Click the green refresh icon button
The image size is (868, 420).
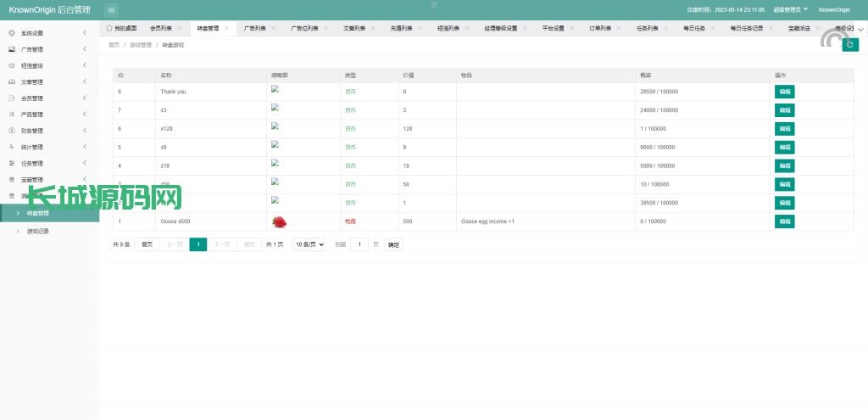[849, 45]
